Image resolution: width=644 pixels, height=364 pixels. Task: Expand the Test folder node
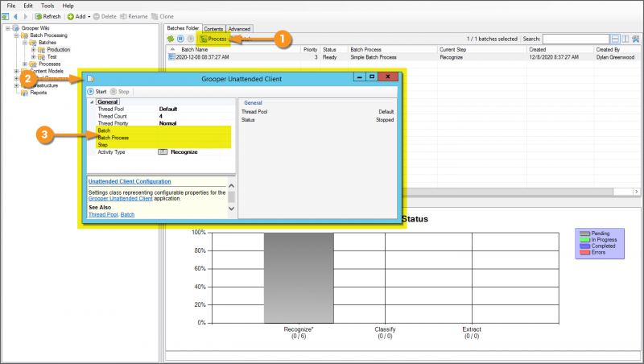pyautogui.click(x=33, y=57)
